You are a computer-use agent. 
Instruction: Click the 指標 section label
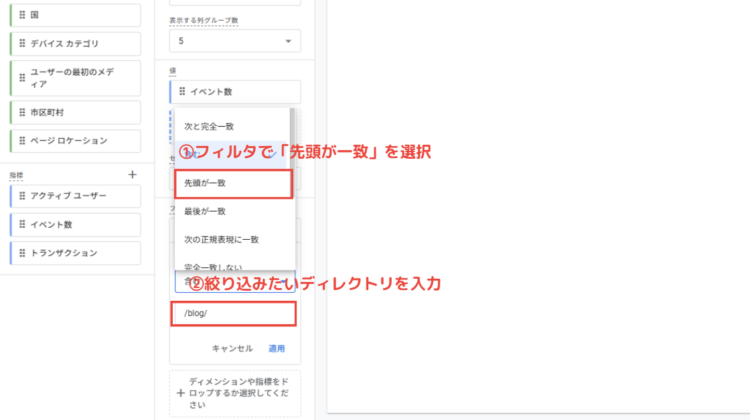(16, 176)
